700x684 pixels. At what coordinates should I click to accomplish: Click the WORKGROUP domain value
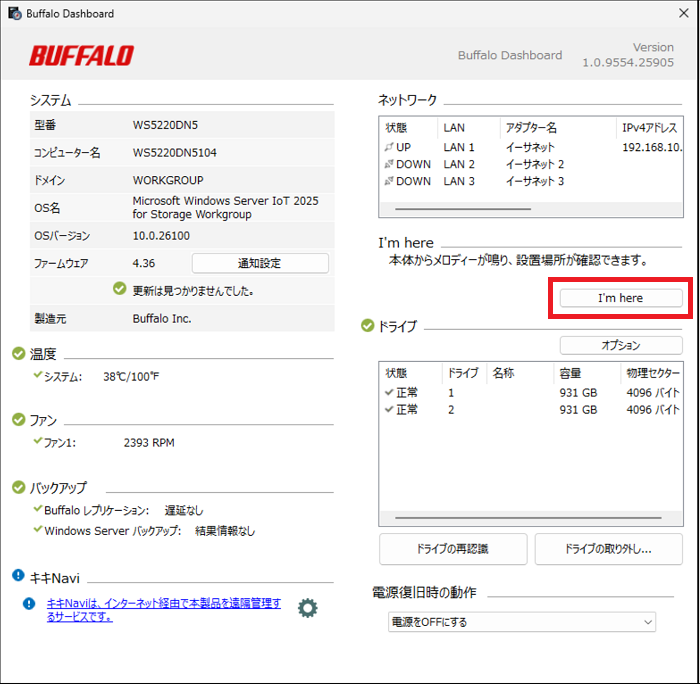click(168, 180)
